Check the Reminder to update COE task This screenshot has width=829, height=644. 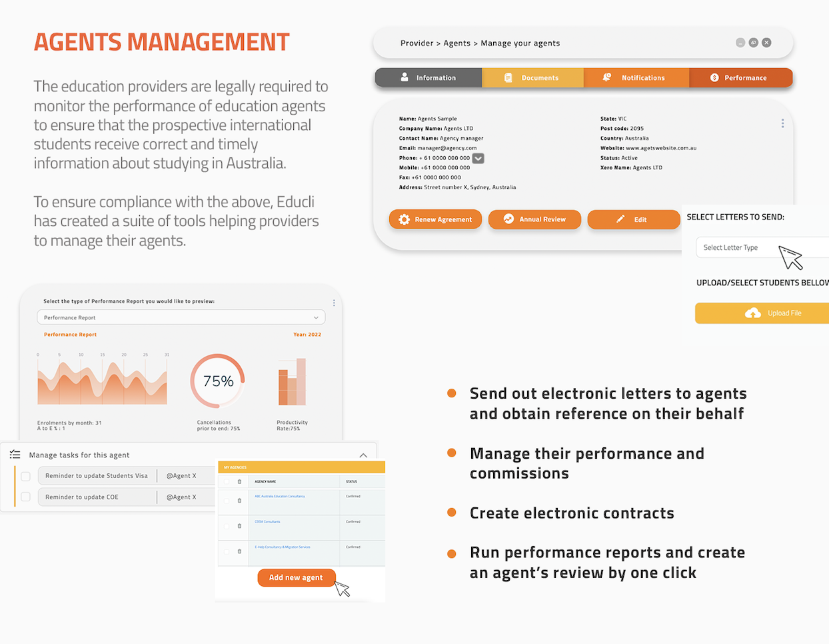[26, 497]
